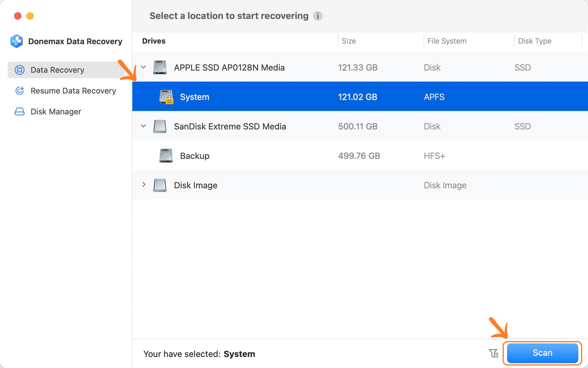Click the Resume Data Recovery arrow icon
The image size is (588, 368).
[x=20, y=91]
